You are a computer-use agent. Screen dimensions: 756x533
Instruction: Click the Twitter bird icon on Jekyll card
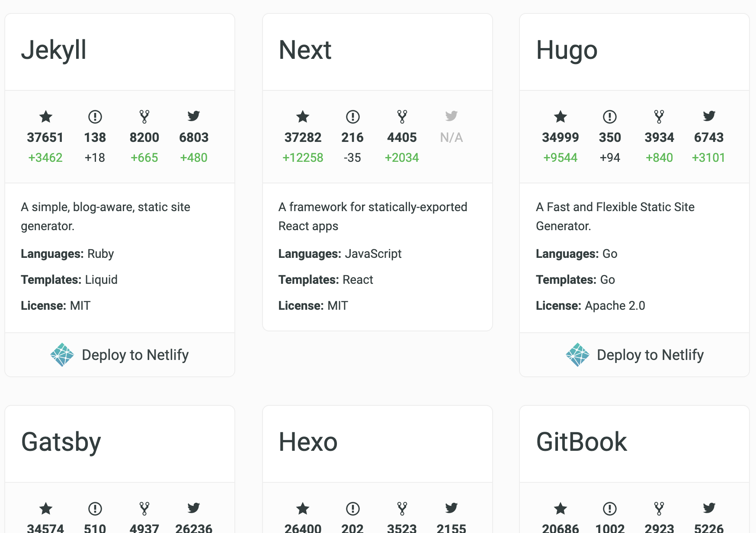pyautogui.click(x=194, y=116)
